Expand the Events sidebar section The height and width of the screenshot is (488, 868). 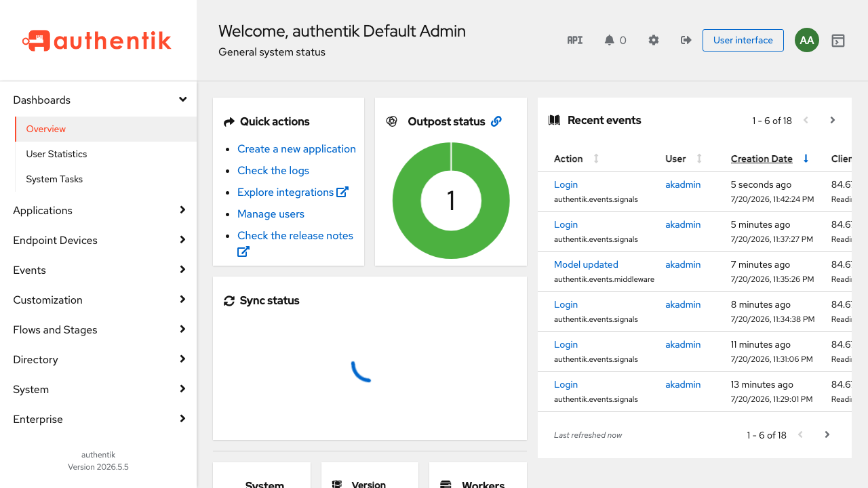98,270
